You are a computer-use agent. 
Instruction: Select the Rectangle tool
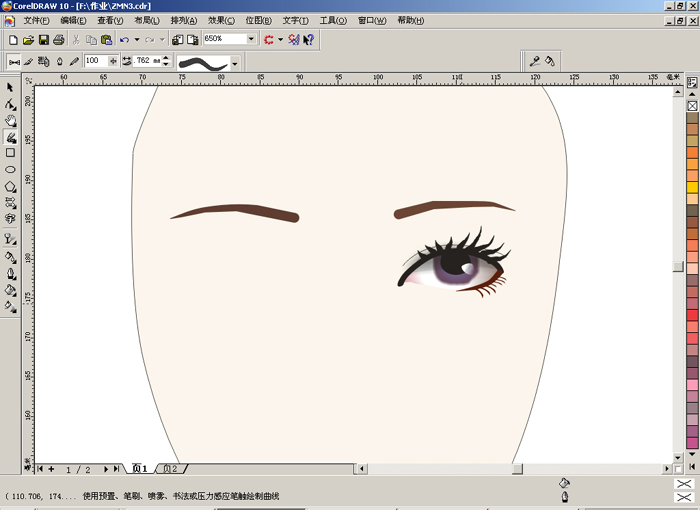point(10,153)
